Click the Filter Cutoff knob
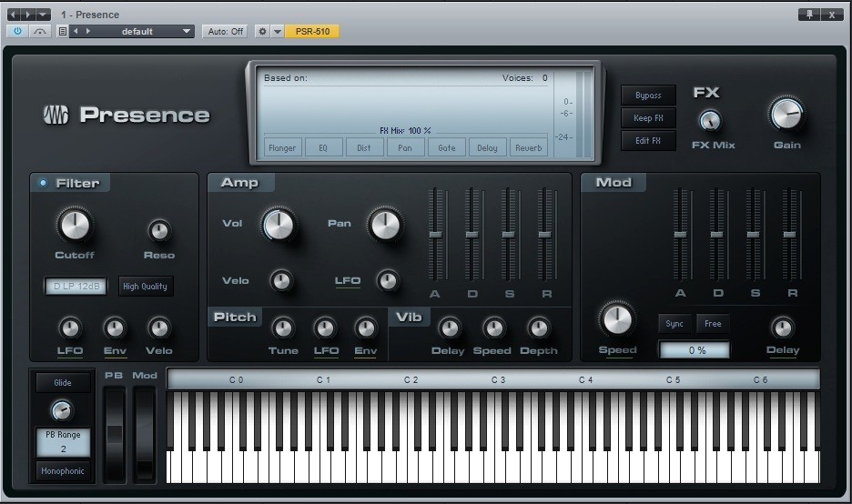The image size is (852, 504). (75, 225)
